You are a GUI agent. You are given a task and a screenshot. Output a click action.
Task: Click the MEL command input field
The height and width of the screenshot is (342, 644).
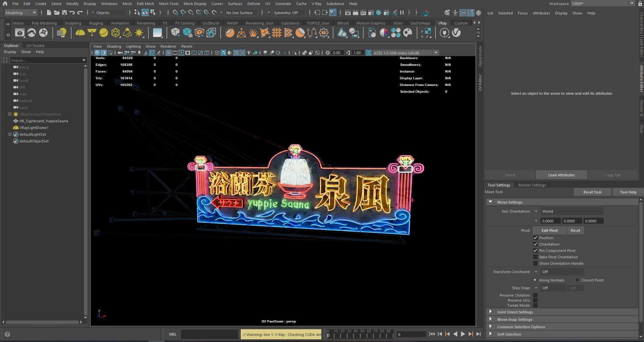click(x=210, y=334)
